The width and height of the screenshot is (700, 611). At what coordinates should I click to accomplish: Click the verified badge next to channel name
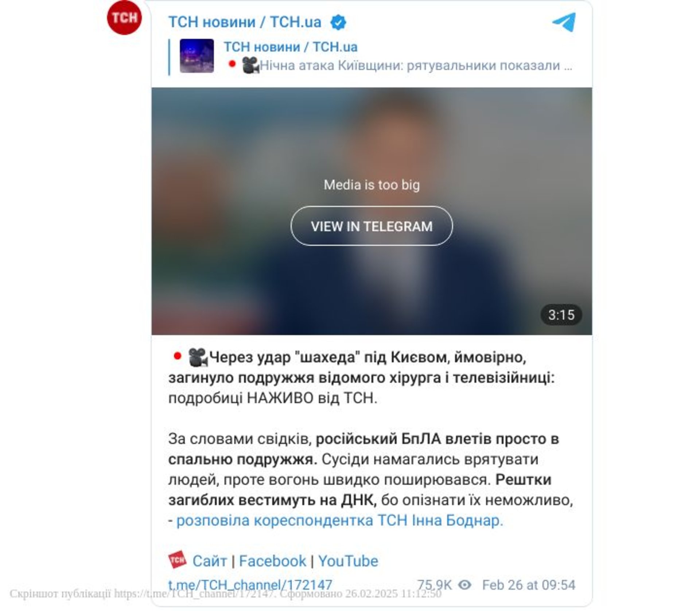(x=338, y=23)
